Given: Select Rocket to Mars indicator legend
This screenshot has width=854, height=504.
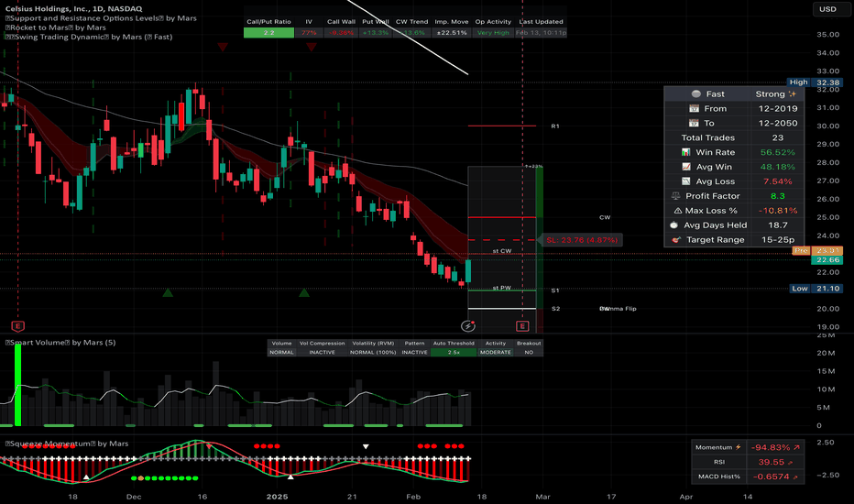Looking at the screenshot, I should 56,27.
